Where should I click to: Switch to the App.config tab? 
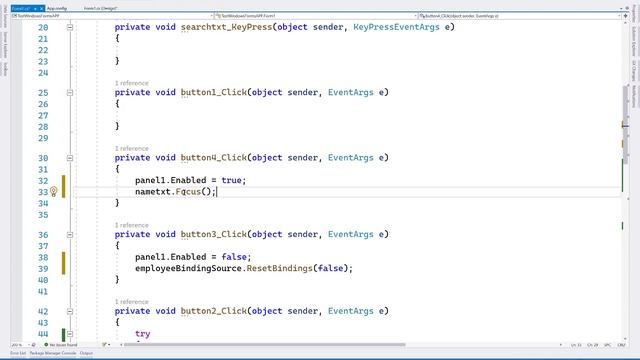click(57, 8)
